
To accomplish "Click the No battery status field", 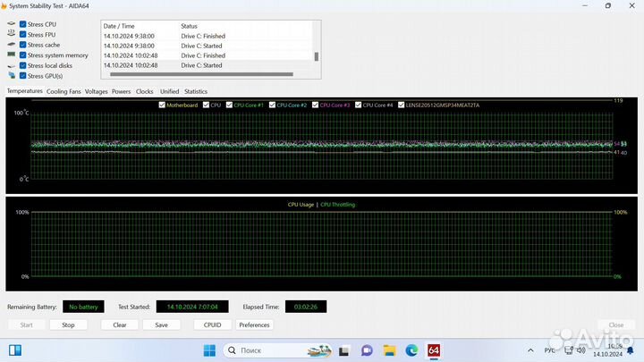I will point(83,307).
